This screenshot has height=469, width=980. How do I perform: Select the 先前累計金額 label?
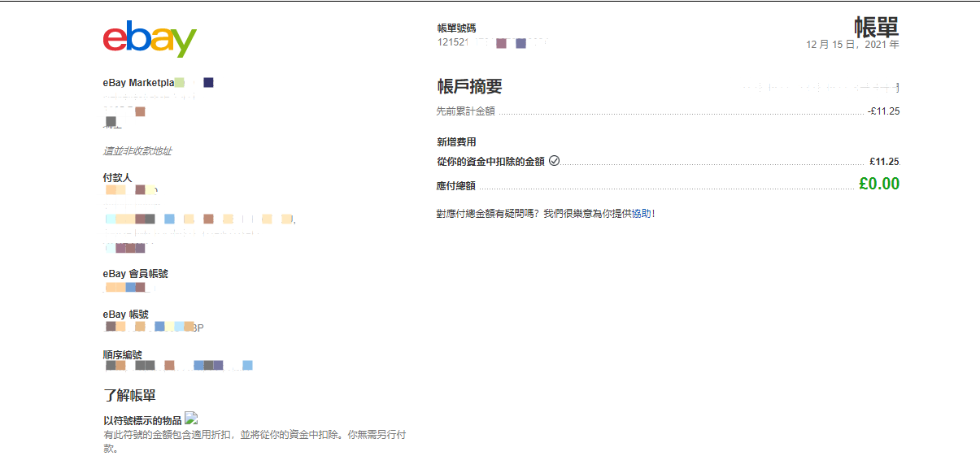tap(466, 111)
